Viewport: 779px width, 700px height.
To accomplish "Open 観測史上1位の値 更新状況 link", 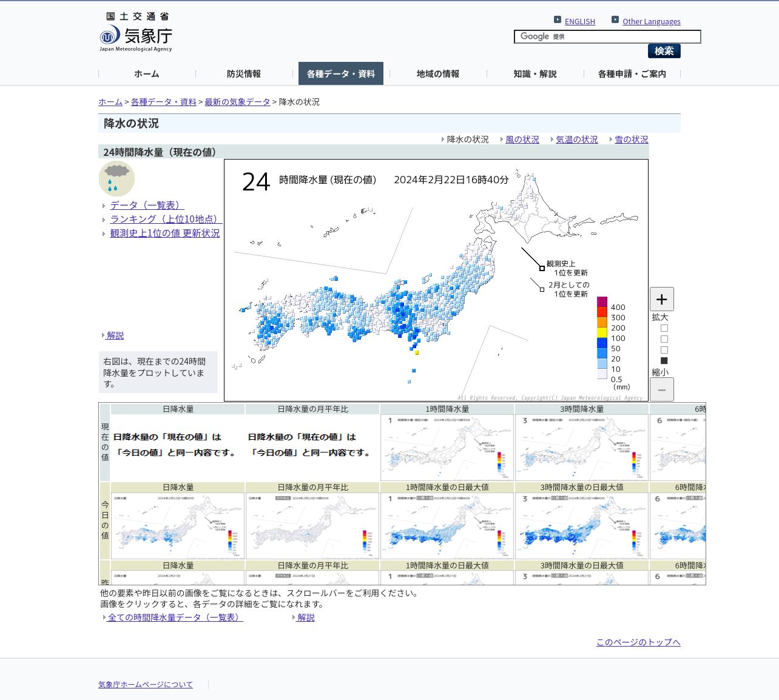I will (x=165, y=233).
